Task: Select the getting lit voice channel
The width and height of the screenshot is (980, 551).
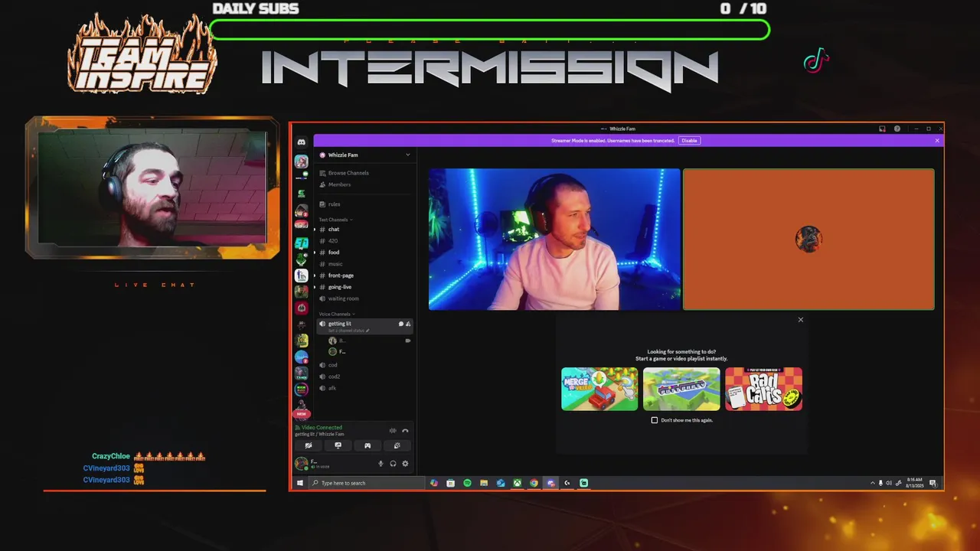Action: click(x=364, y=326)
